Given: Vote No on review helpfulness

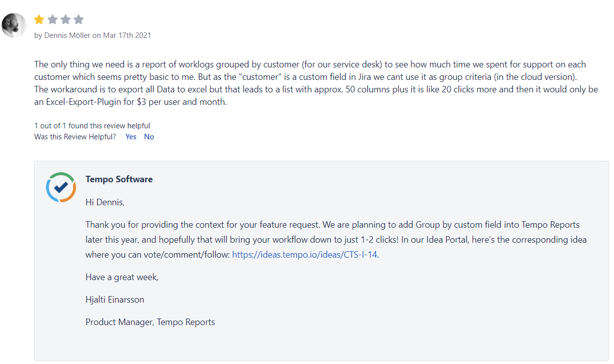Looking at the screenshot, I should [x=149, y=137].
